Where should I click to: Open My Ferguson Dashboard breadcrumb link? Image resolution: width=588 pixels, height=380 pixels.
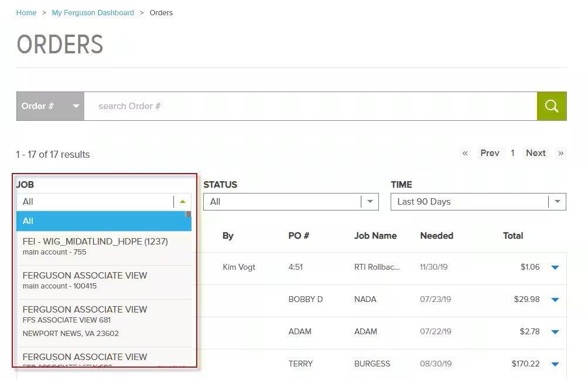click(93, 13)
